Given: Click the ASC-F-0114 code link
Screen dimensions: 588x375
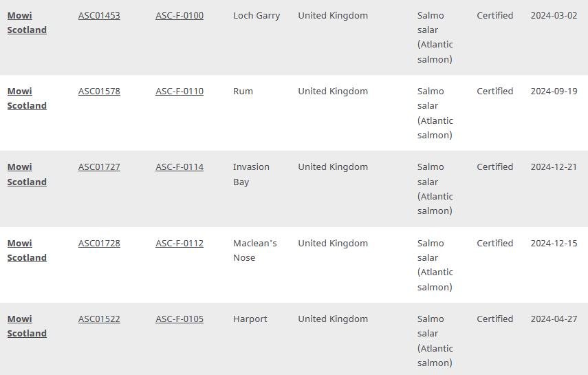Looking at the screenshot, I should click(x=179, y=167).
